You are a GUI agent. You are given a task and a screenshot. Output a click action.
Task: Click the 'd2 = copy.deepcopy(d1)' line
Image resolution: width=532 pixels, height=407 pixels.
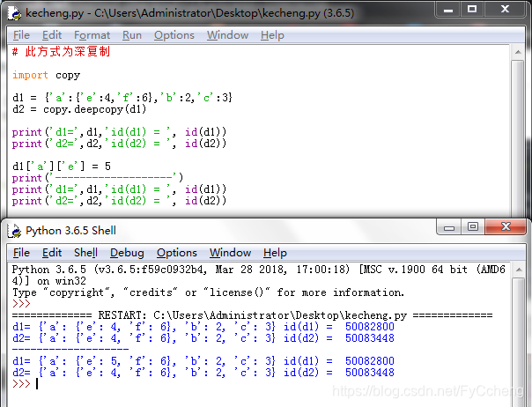click(x=79, y=109)
